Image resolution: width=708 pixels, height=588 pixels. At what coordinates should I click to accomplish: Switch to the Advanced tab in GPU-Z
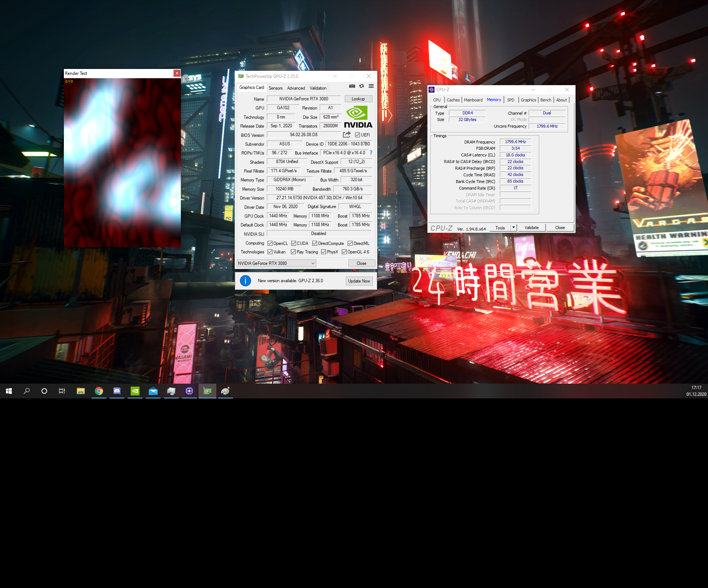pyautogui.click(x=296, y=88)
